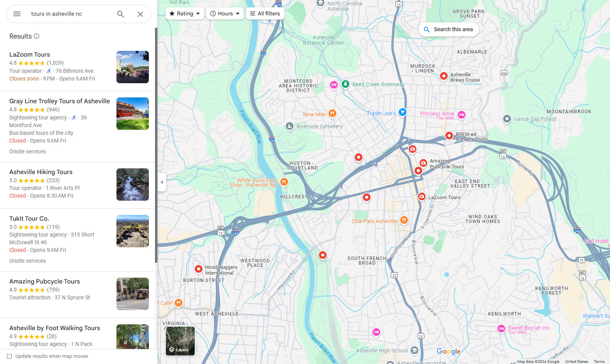This screenshot has height=364, width=610.
Task: Click the United States link at map bottom
Action: coord(576,362)
